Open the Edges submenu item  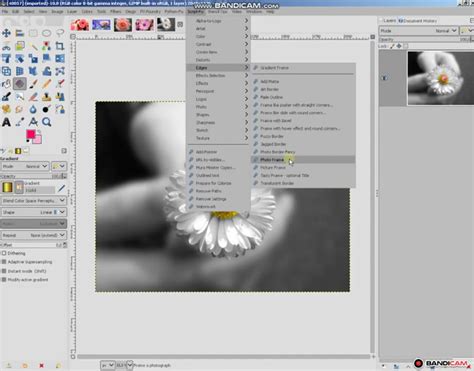pyautogui.click(x=218, y=68)
